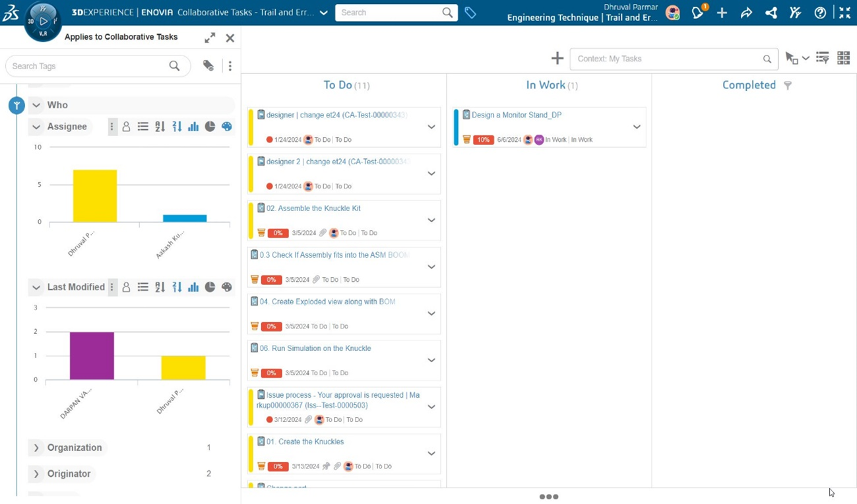Click the 3DEXPERIENCE compass icon

(x=43, y=21)
